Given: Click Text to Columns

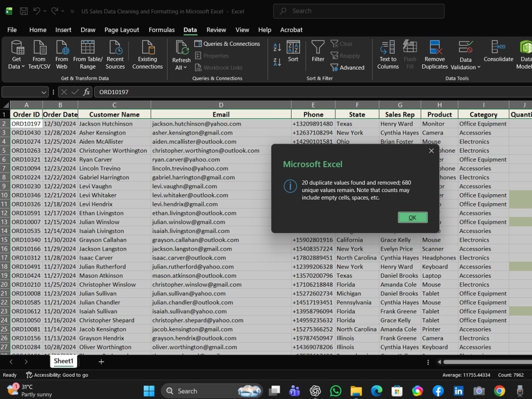Looking at the screenshot, I should 388,55.
